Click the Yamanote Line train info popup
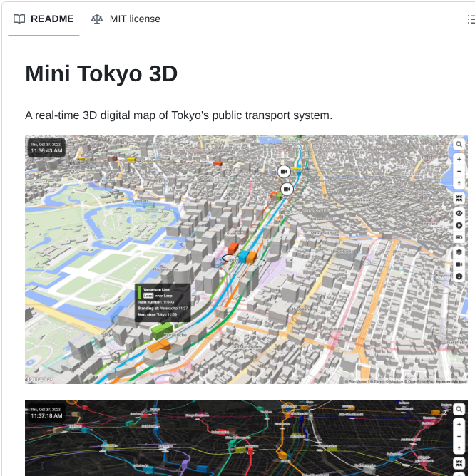Image resolution: width=475 pixels, height=476 pixels. [163, 303]
